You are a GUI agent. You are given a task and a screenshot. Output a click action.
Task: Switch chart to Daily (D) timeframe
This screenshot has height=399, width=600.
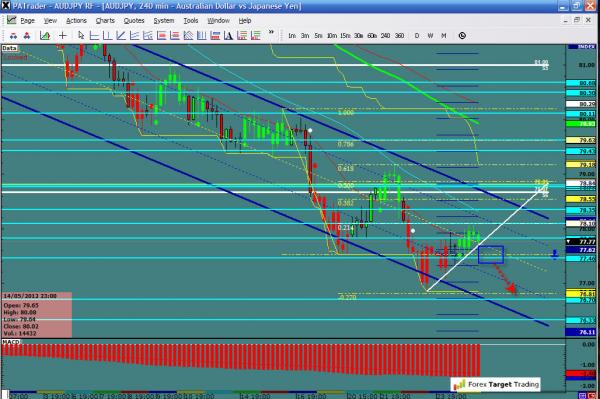tap(417, 36)
